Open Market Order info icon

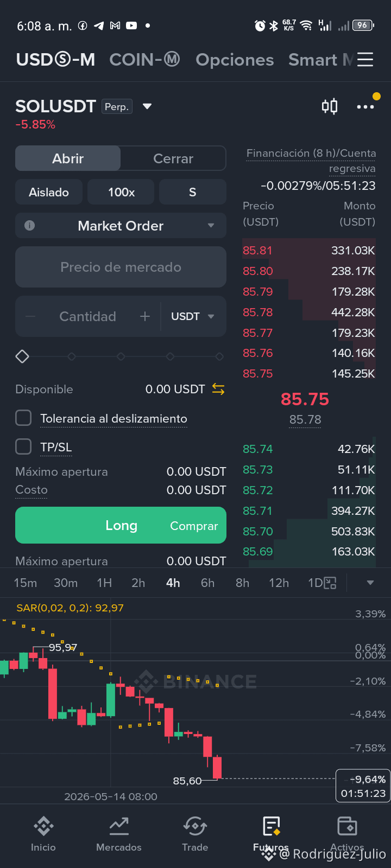(30, 226)
